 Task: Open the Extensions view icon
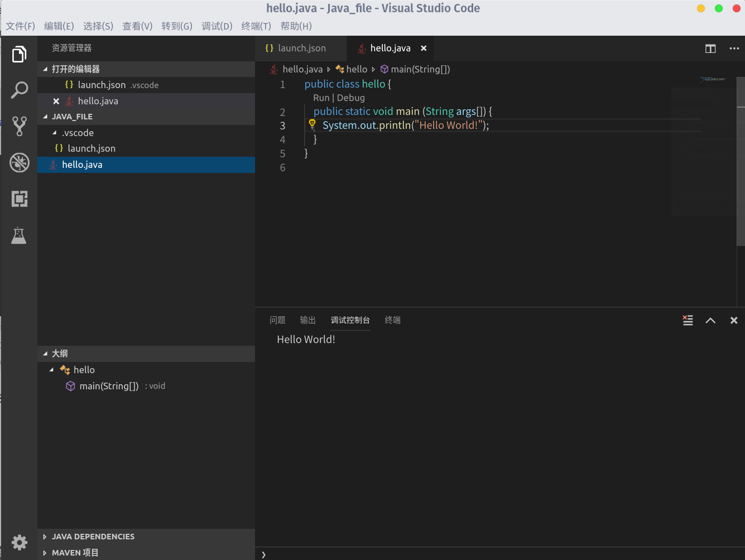pos(19,199)
